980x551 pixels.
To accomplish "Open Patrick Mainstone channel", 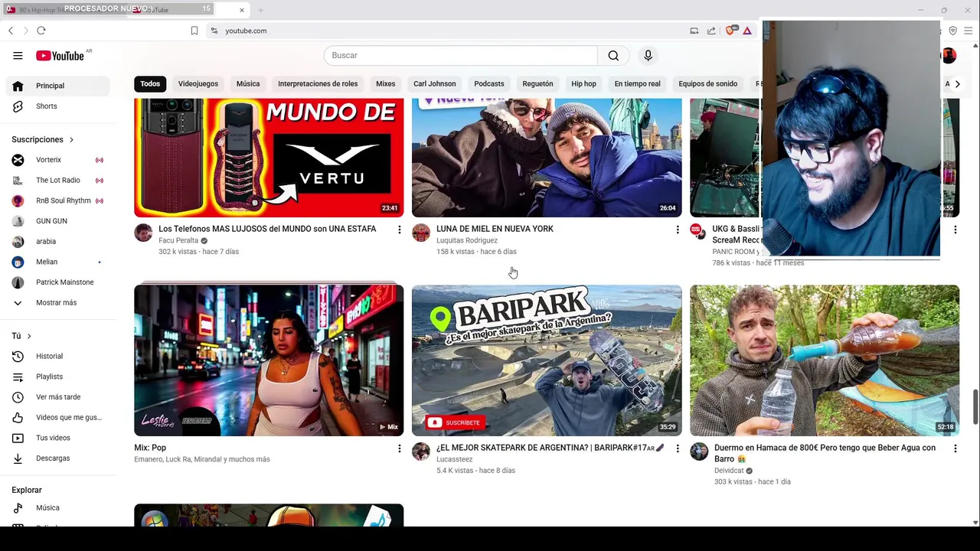I will pyautogui.click(x=57, y=282).
